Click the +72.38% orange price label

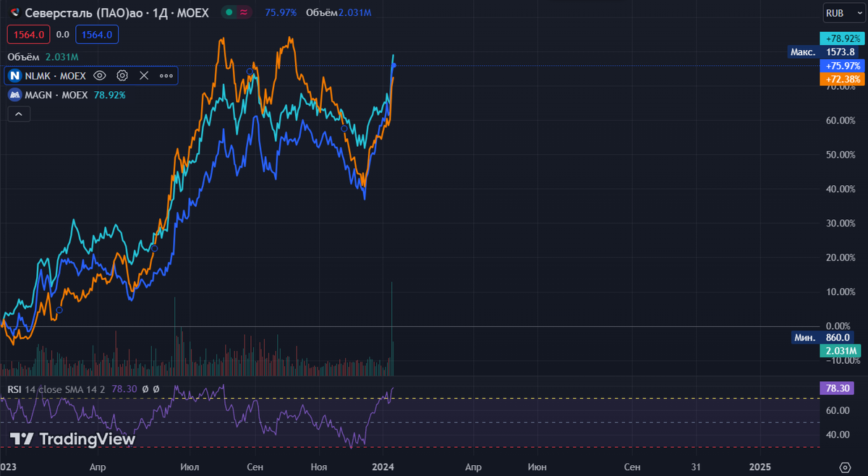(x=841, y=78)
